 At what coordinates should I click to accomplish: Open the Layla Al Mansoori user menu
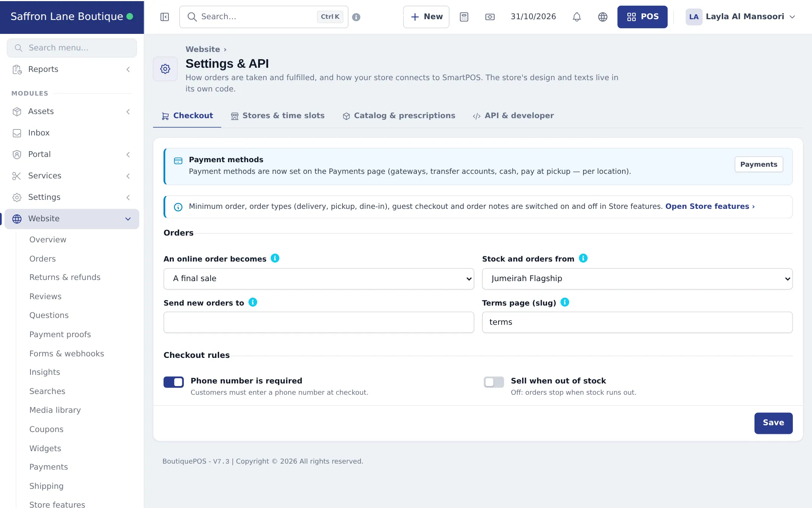click(740, 17)
